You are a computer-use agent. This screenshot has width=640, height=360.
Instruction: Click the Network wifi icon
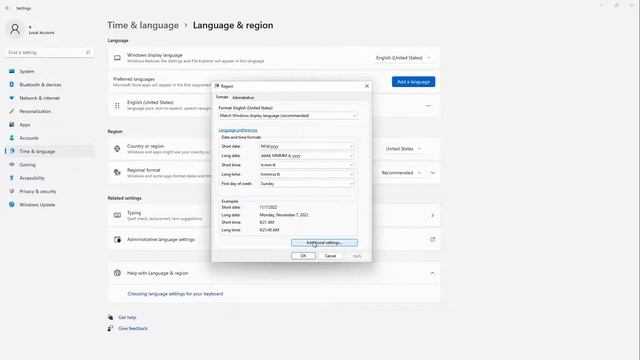pyautogui.click(x=12, y=98)
